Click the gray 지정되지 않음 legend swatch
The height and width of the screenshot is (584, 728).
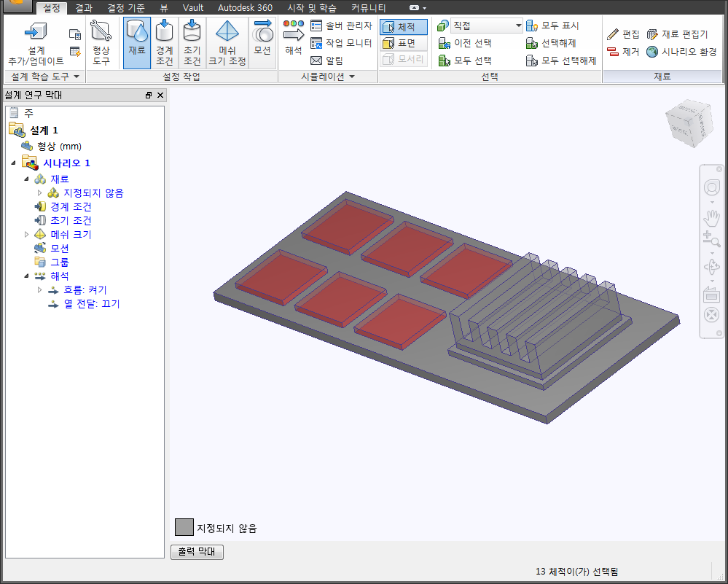click(x=184, y=527)
